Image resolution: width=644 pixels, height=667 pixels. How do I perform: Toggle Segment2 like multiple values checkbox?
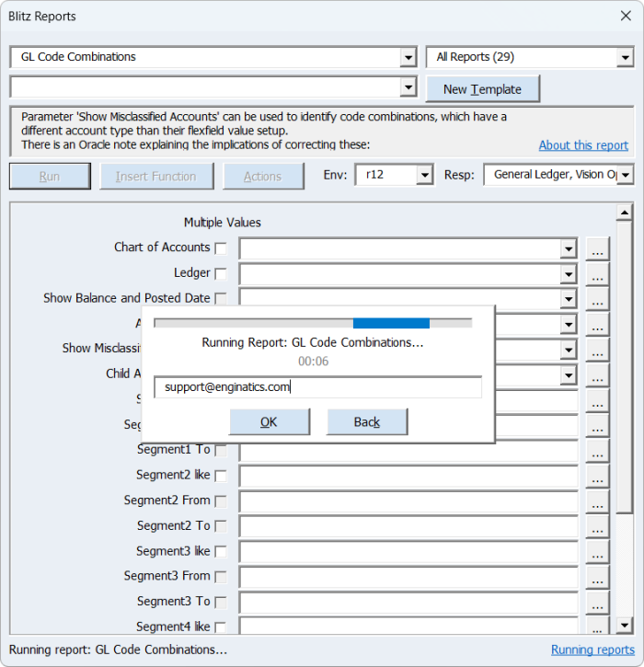point(221,476)
